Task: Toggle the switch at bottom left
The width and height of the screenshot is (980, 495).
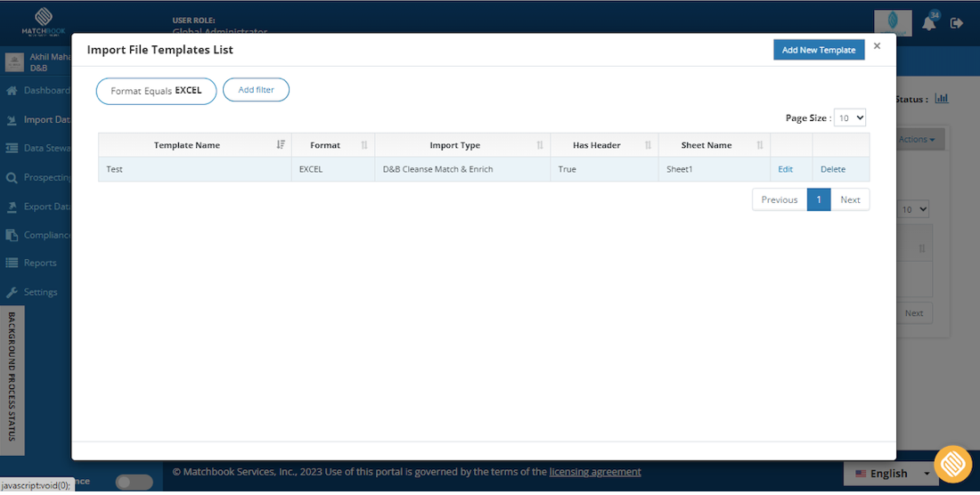Action: coord(134,482)
